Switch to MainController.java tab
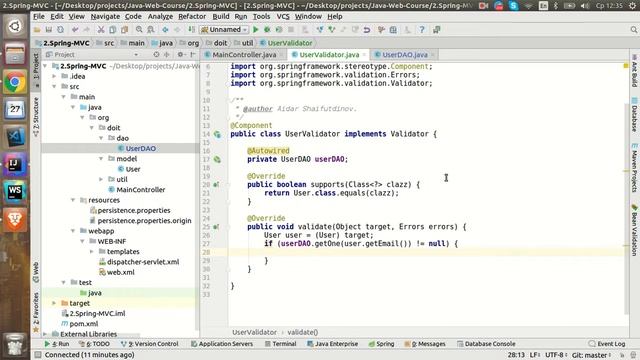The height and width of the screenshot is (360, 640). pos(244,54)
